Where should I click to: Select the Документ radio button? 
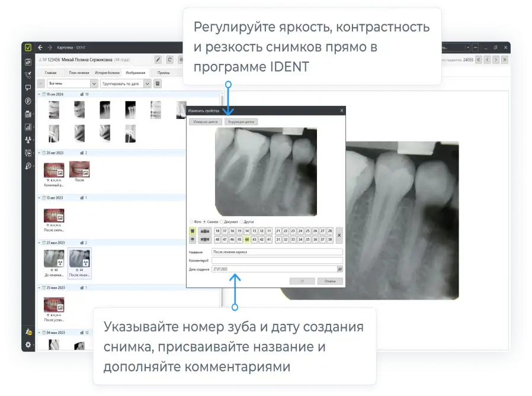pos(222,221)
